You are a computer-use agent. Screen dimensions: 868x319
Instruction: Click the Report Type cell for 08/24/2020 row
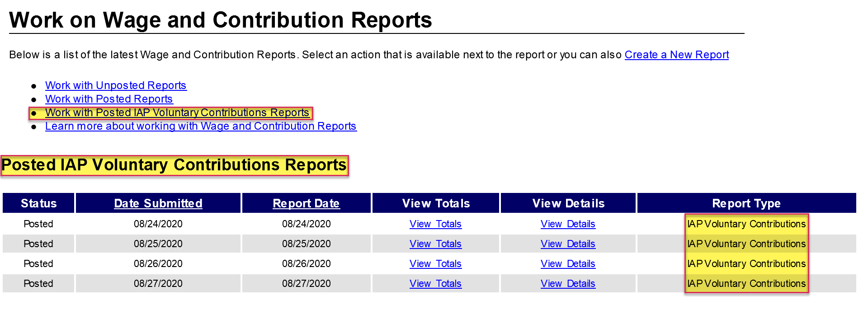[746, 224]
